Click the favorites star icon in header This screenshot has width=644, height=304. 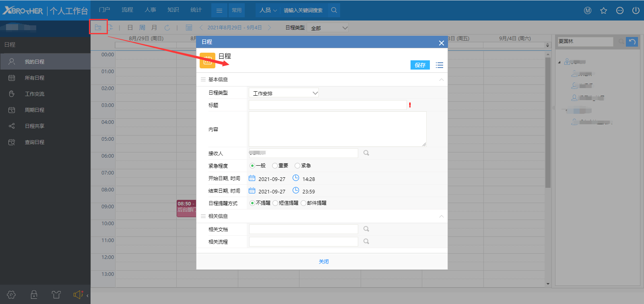tap(603, 10)
